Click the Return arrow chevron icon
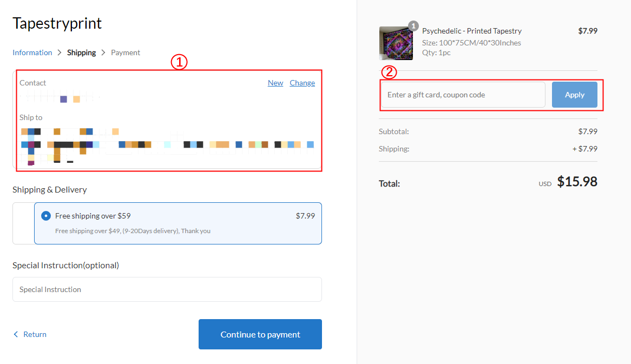The image size is (631, 364). 16,334
